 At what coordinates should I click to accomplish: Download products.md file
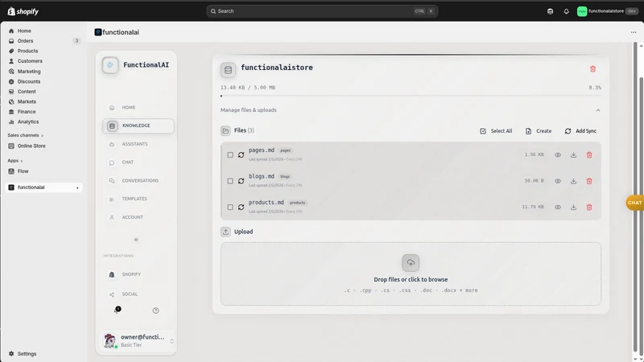click(573, 208)
